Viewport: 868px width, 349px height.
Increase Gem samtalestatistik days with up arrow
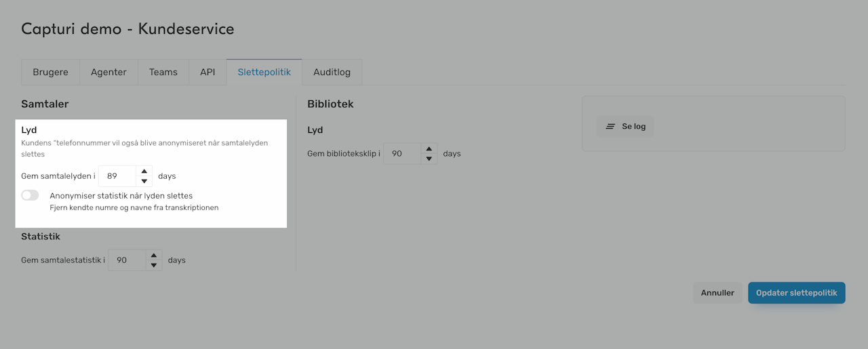point(154,255)
